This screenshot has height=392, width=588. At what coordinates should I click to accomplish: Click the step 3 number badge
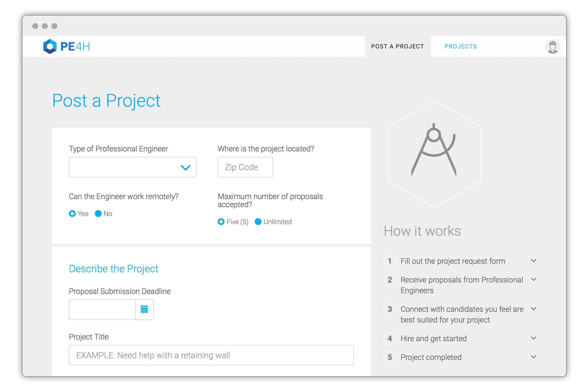coord(390,309)
